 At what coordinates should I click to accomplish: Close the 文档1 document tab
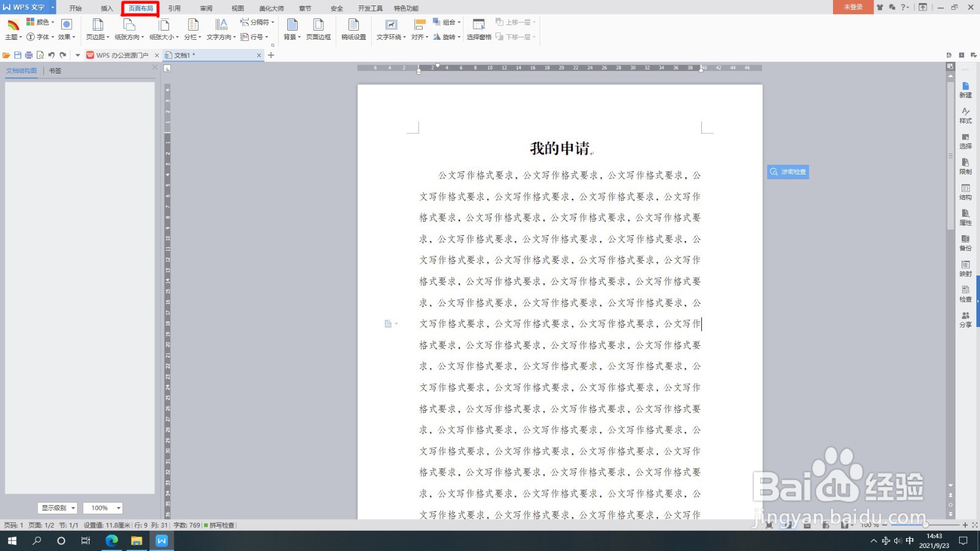point(259,55)
